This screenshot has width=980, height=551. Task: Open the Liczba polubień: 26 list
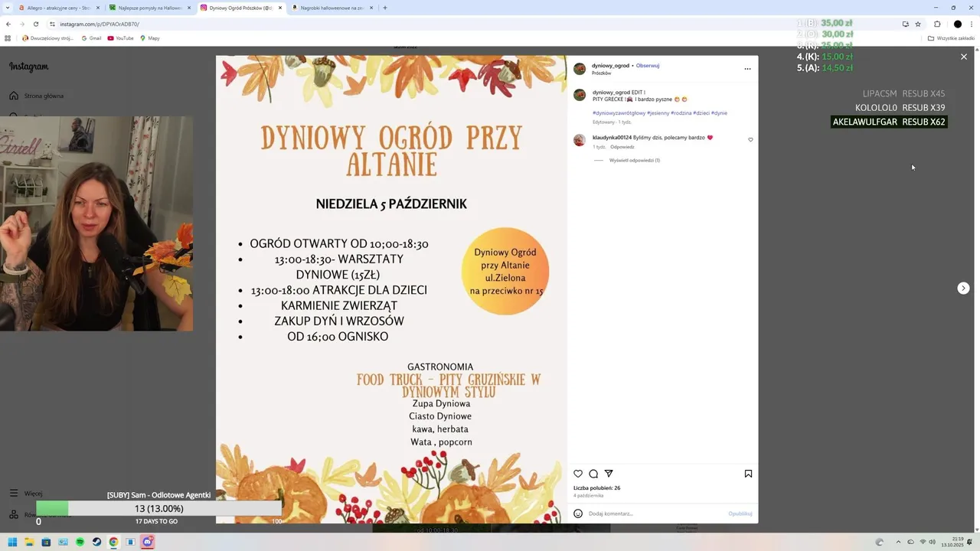pyautogui.click(x=597, y=488)
